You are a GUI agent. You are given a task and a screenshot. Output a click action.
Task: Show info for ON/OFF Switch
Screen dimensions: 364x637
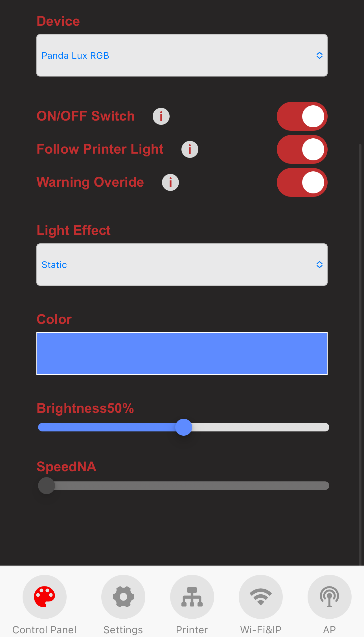tap(161, 116)
